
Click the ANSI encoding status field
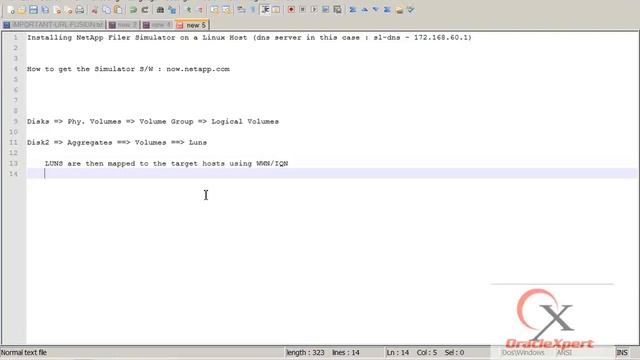[x=564, y=352]
